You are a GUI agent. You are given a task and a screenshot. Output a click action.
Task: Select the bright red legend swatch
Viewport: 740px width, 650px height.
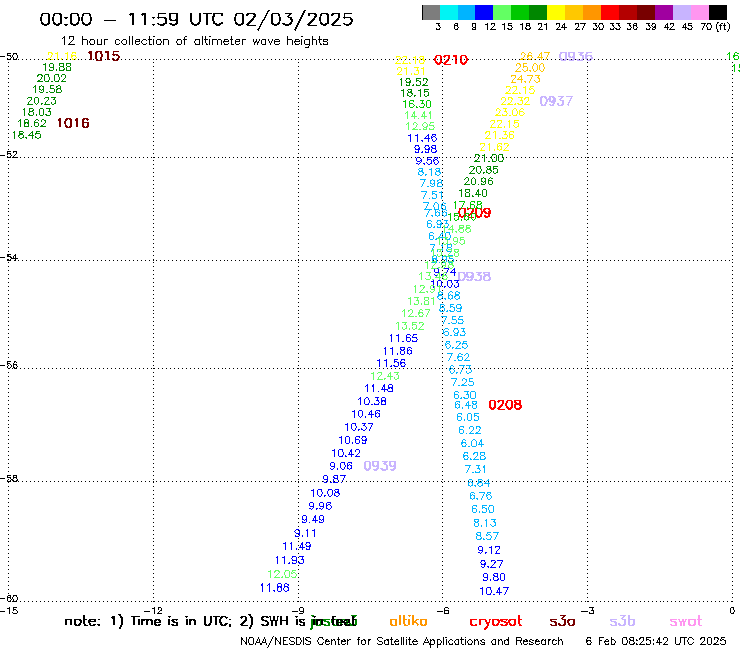pos(610,12)
